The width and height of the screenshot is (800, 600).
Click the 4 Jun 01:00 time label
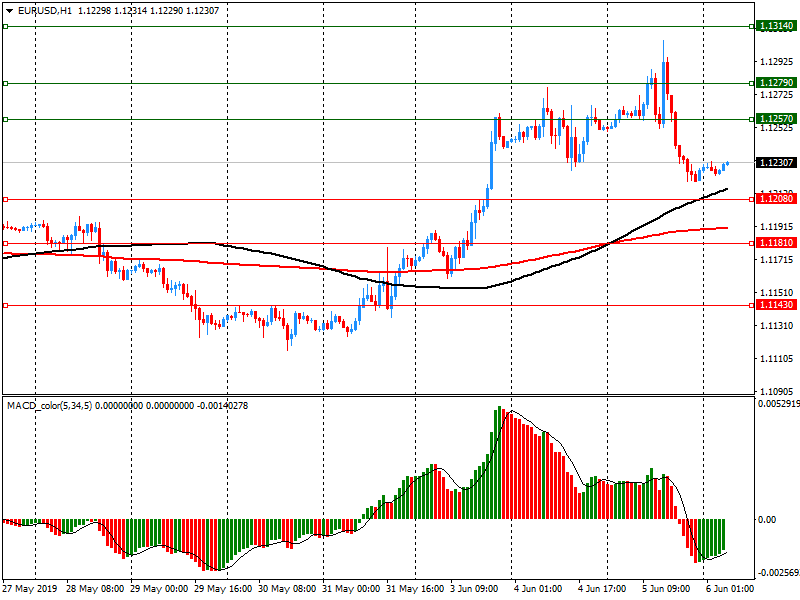coord(538,589)
